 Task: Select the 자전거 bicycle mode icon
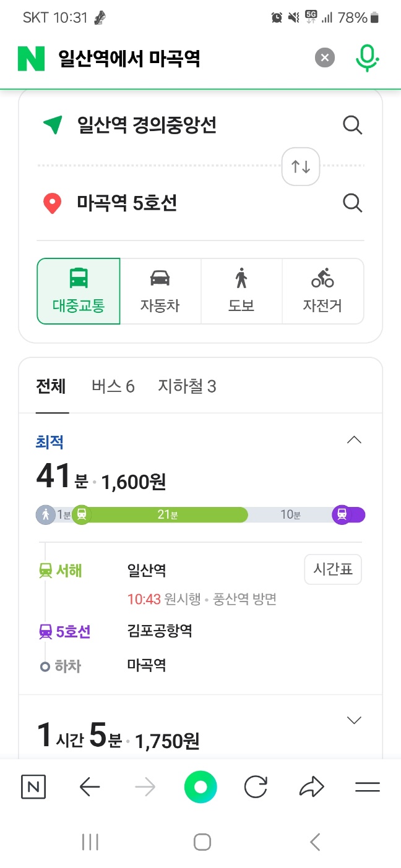pyautogui.click(x=323, y=291)
